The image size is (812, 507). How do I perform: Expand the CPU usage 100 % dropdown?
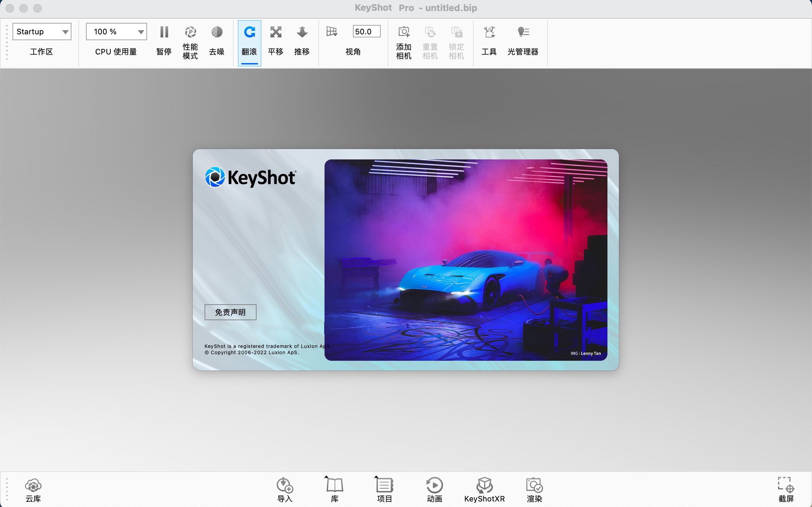pos(116,32)
